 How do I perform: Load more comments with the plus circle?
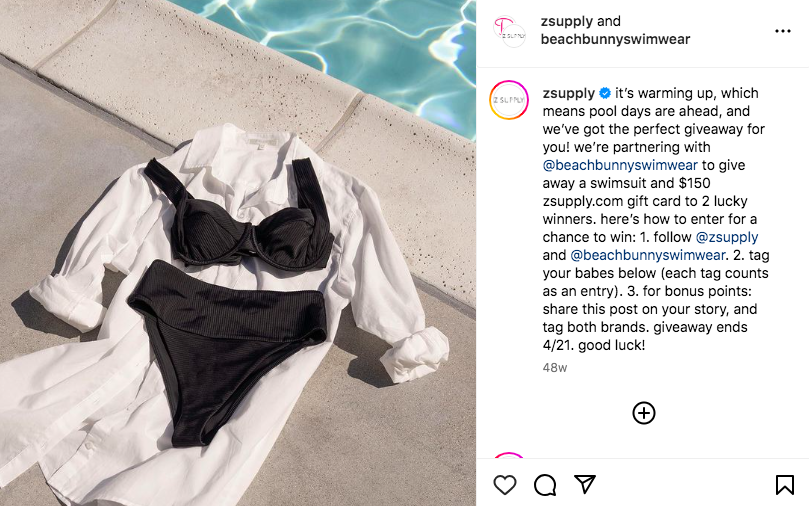[x=643, y=413]
